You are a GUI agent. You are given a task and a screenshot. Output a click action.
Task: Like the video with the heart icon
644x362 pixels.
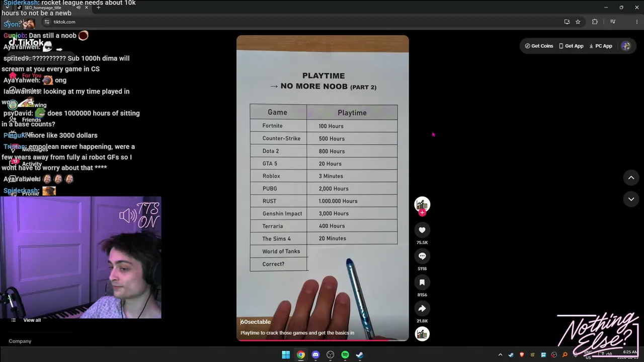tap(422, 230)
